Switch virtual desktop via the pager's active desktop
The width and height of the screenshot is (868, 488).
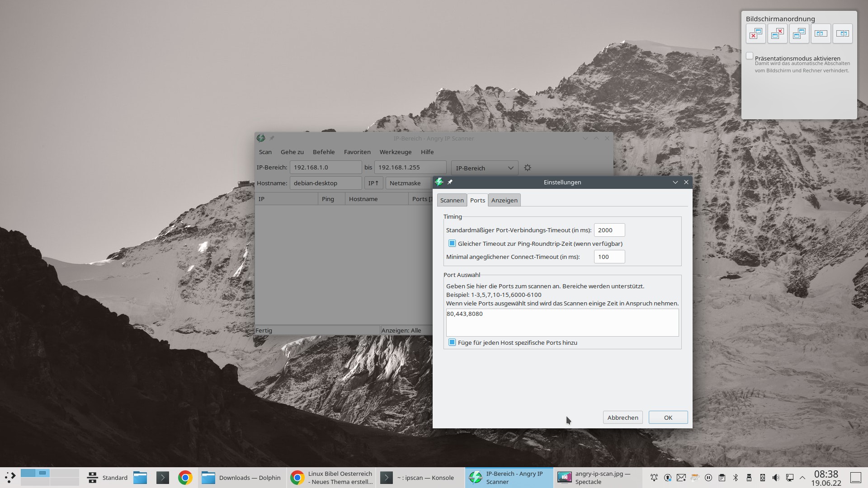click(x=35, y=473)
